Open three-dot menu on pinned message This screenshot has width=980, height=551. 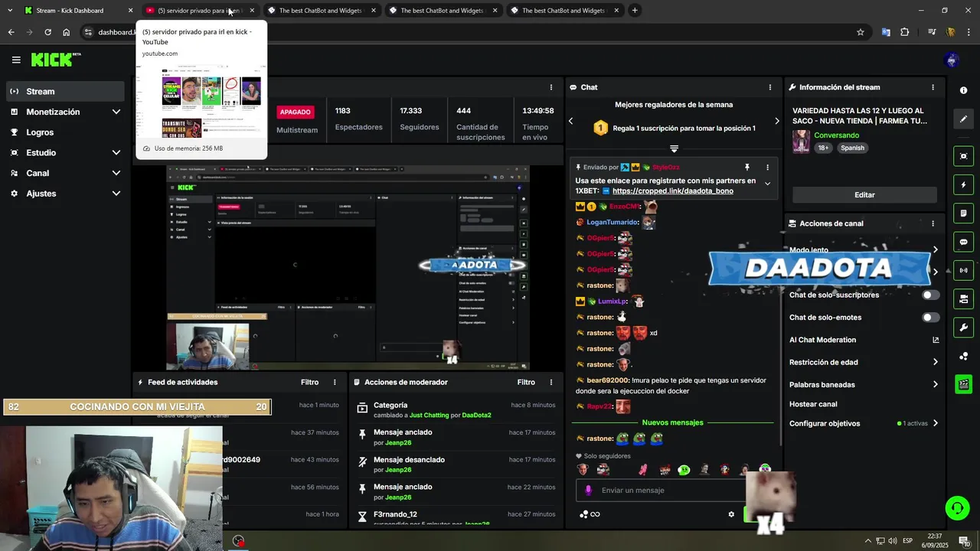point(767,167)
